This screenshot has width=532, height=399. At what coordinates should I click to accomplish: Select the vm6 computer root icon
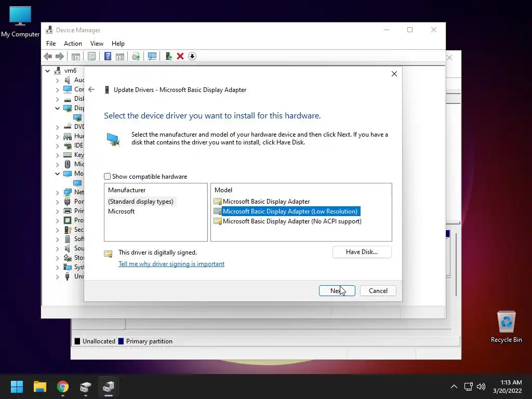point(58,71)
